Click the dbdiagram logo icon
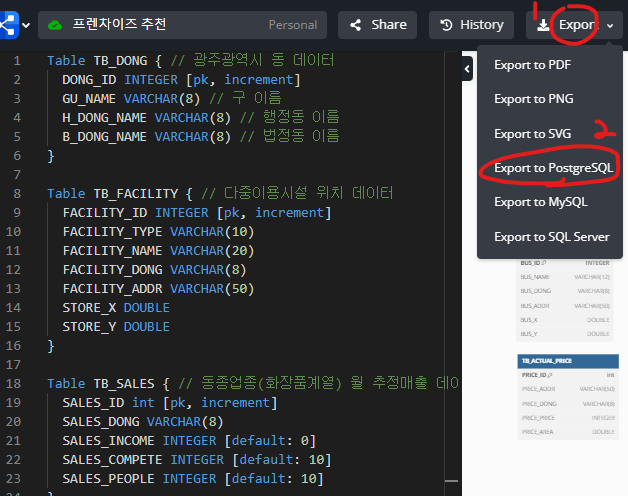The width and height of the screenshot is (628, 496). 9,25
